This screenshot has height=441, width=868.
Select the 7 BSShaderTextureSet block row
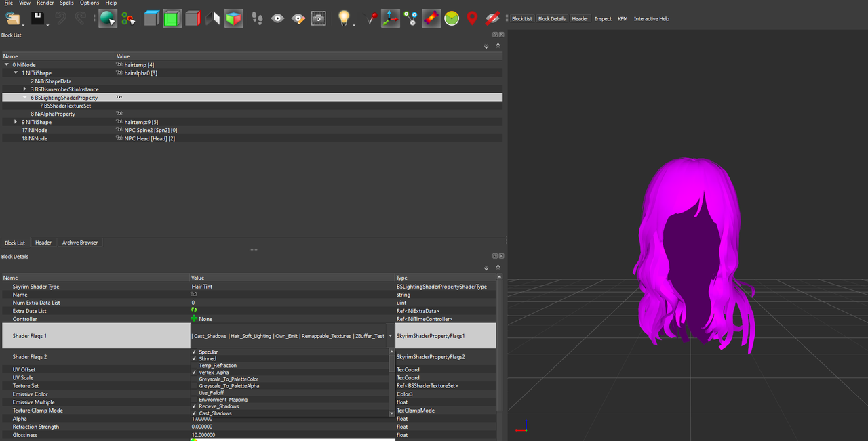click(65, 106)
